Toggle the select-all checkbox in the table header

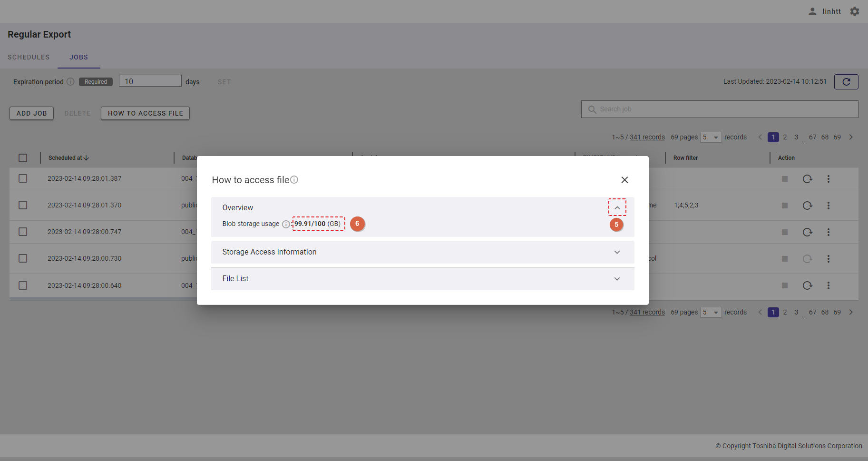[23, 158]
